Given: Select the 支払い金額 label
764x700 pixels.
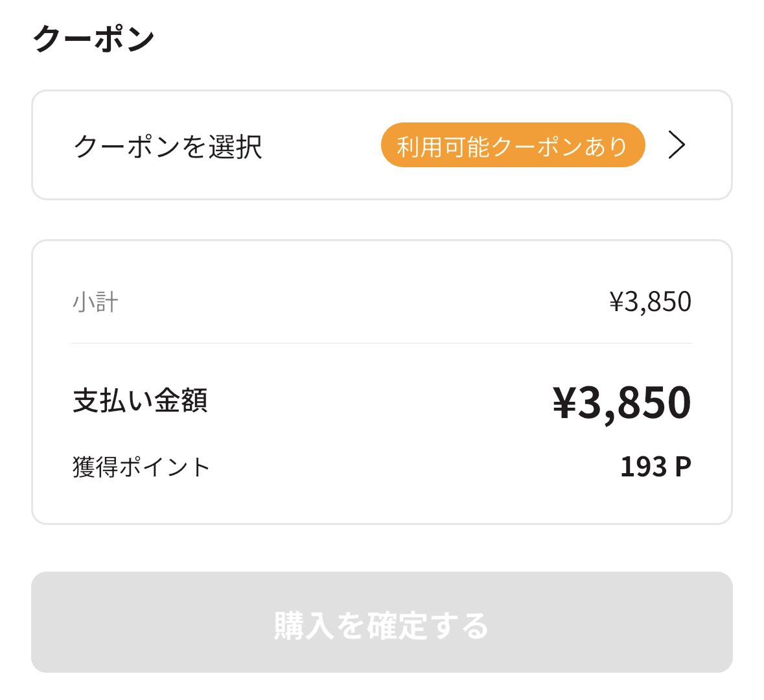Looking at the screenshot, I should point(140,401).
